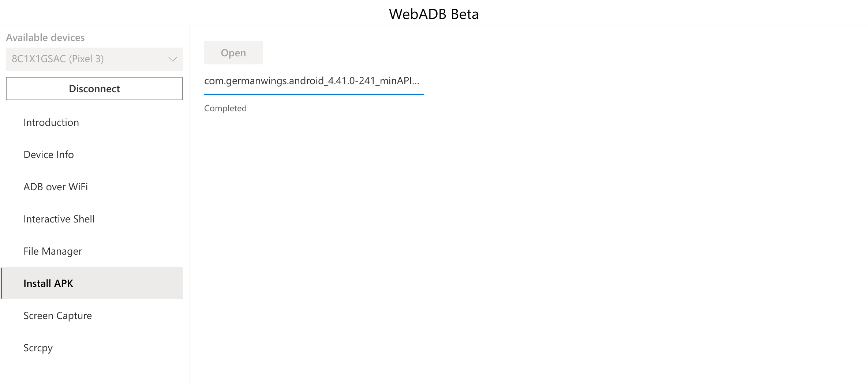
Task: Click the WebADB Beta title
Action: (434, 14)
